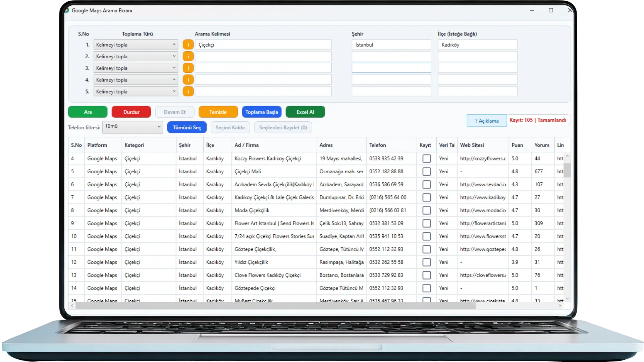Screen dimensions: 644x362
Task: Click the table's horizontal scrollbar thumb
Action: point(275,306)
